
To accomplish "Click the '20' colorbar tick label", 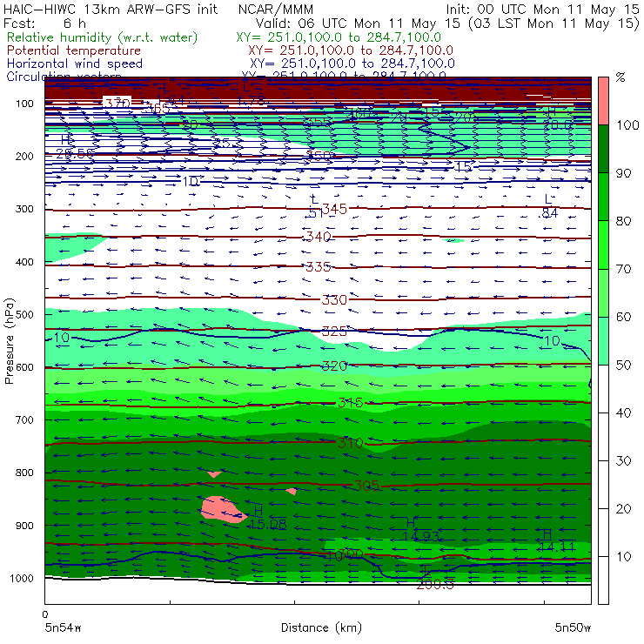I will click(623, 509).
